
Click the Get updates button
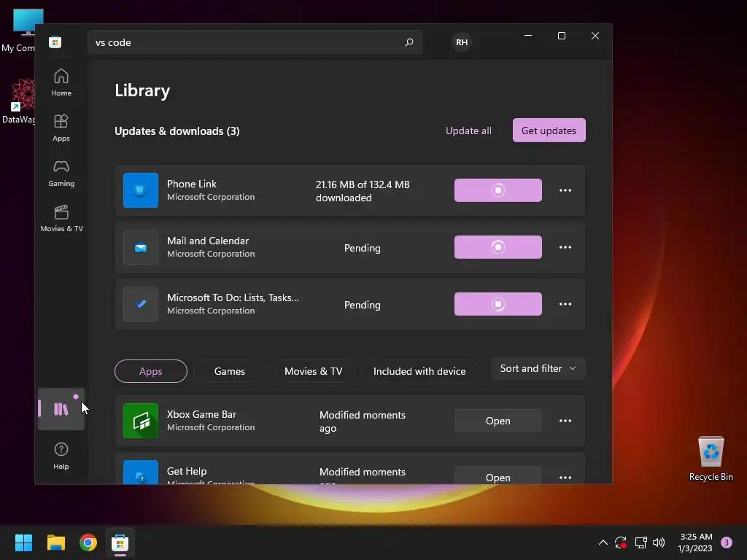coord(549,130)
